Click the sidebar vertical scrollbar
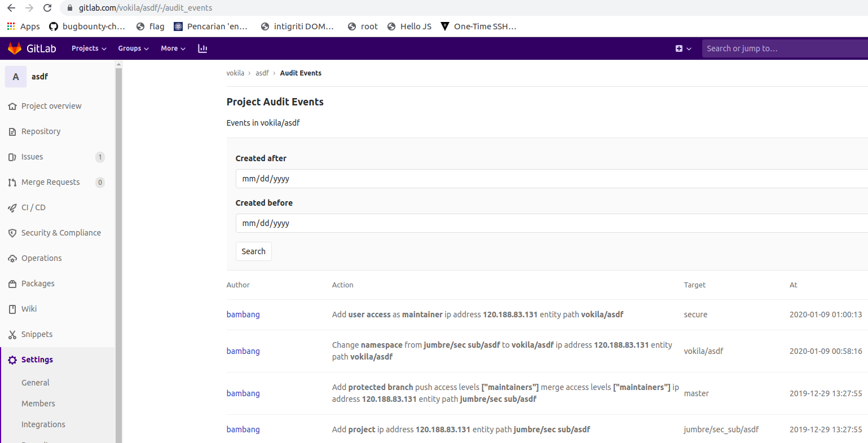The width and height of the screenshot is (868, 443). tap(118, 254)
